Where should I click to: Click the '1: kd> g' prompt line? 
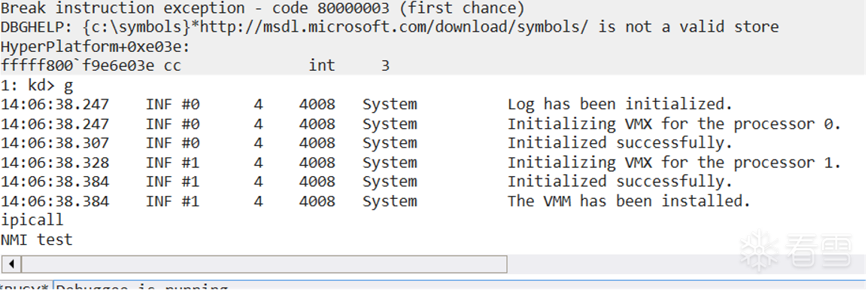pyautogui.click(x=37, y=85)
